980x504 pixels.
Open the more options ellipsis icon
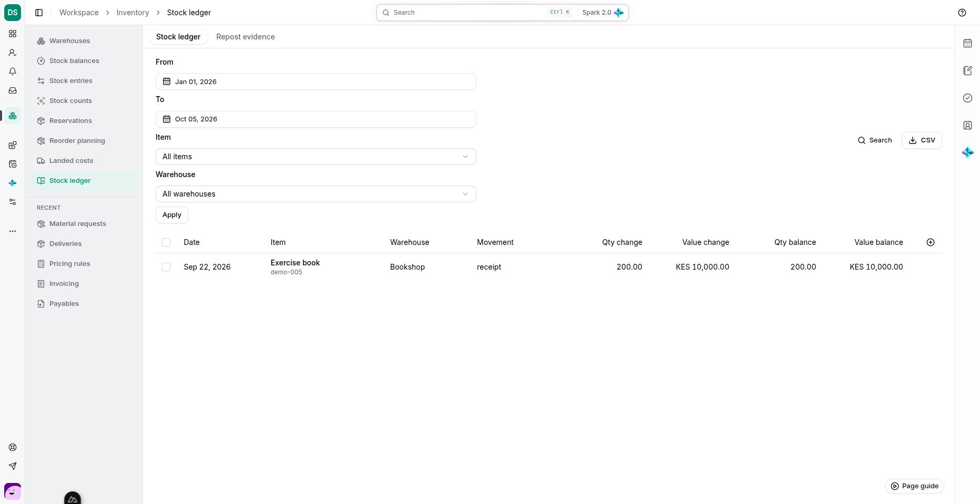click(13, 231)
